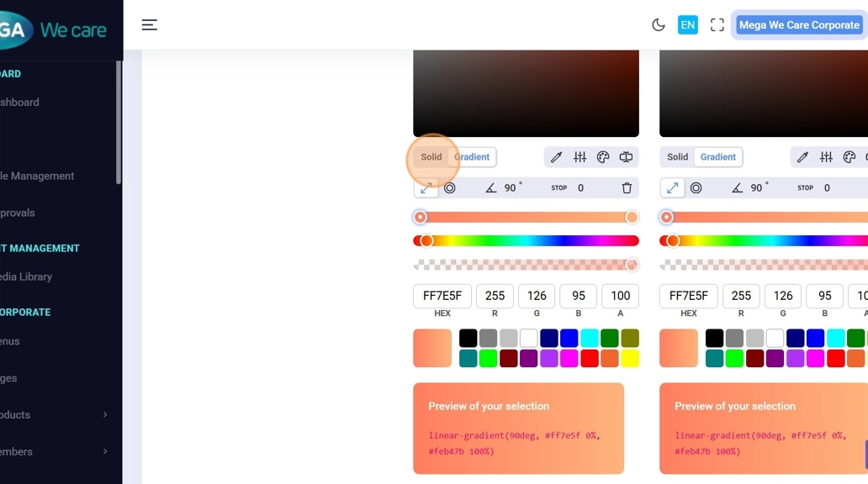Go to Approvals in sidebar

pyautogui.click(x=19, y=213)
